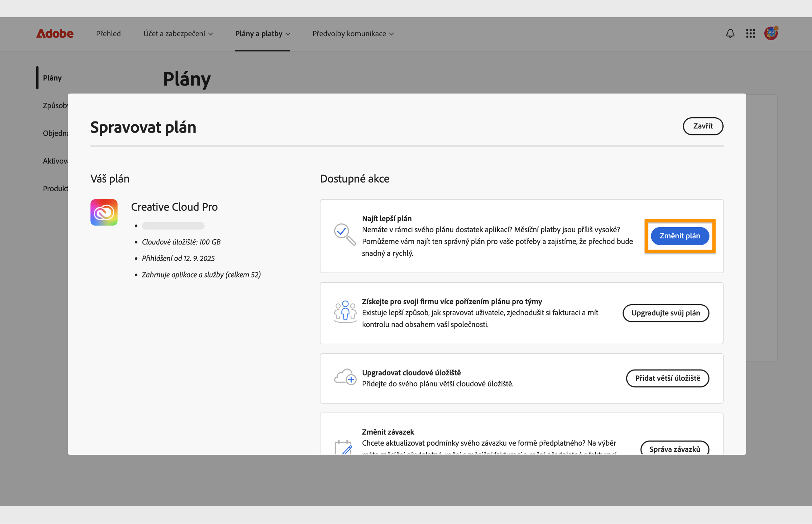The image size is (812, 524).
Task: Open the user profile avatar
Action: pyautogui.click(x=771, y=33)
